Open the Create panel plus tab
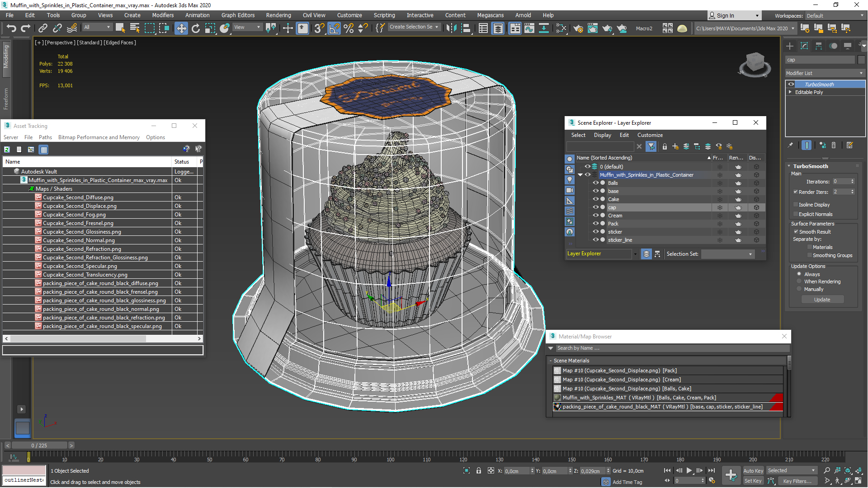This screenshot has height=488, width=868. coord(790,46)
